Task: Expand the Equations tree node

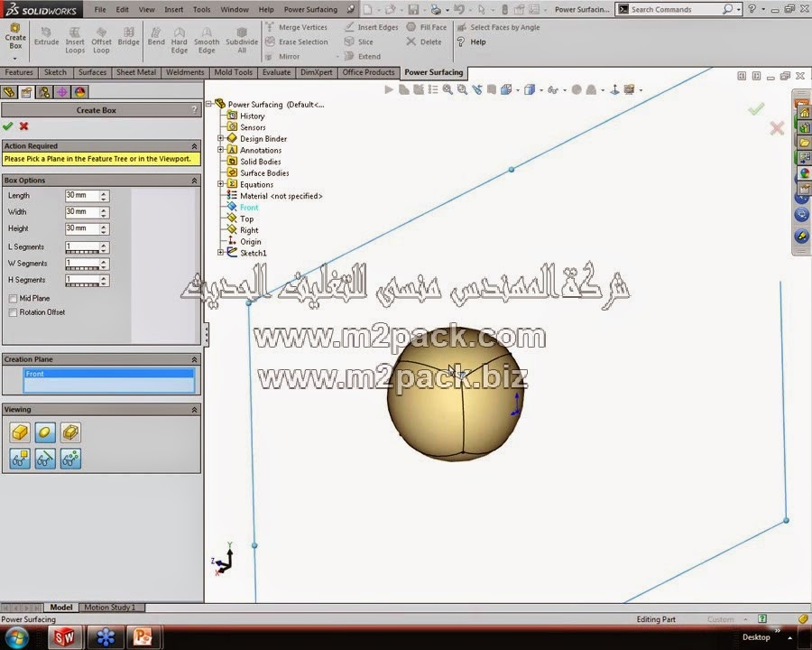Action: (221, 184)
